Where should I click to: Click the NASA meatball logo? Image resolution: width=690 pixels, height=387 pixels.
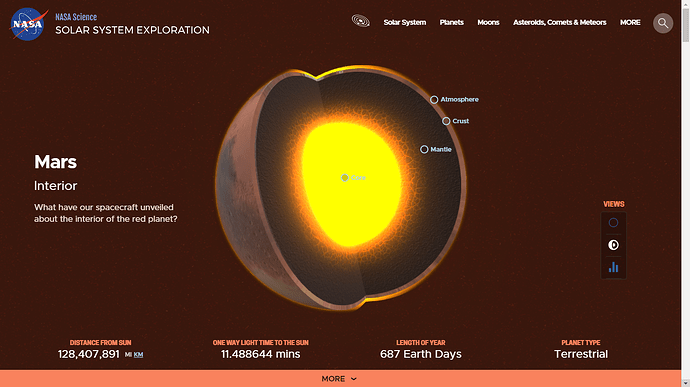pos(28,24)
